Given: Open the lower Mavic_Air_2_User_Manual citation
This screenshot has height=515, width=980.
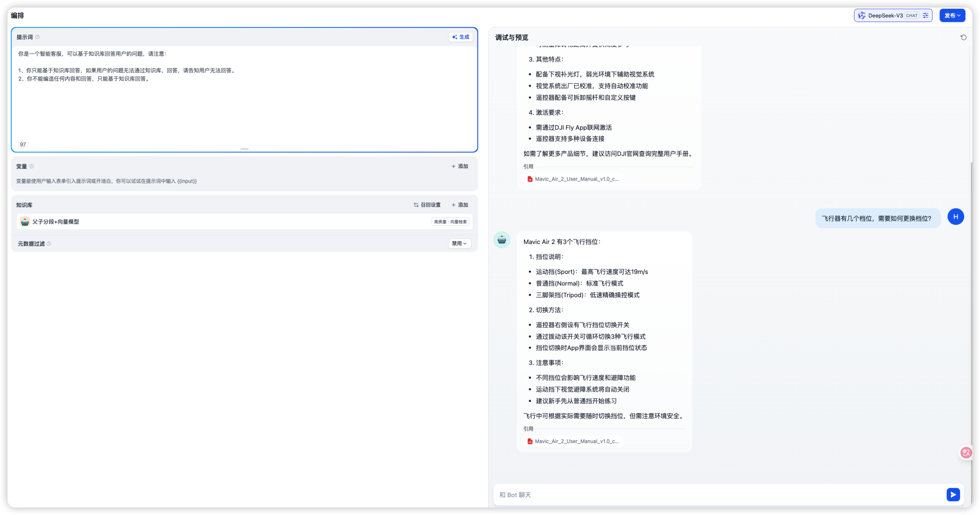Looking at the screenshot, I should coord(573,441).
